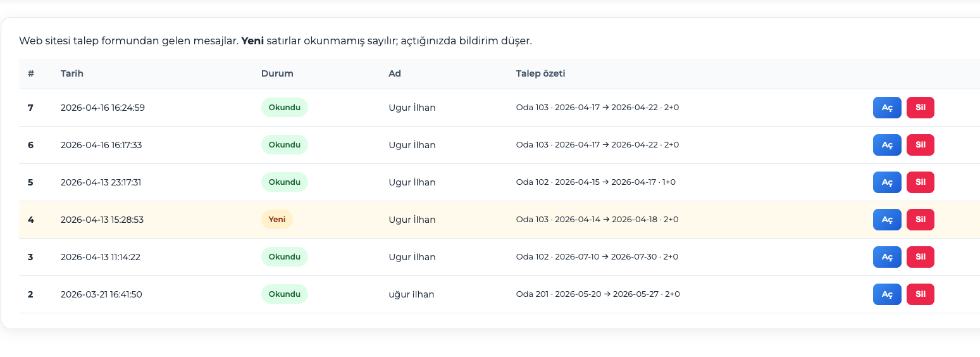Click Aç for request number 3
This screenshot has width=980, height=357.
(886, 257)
